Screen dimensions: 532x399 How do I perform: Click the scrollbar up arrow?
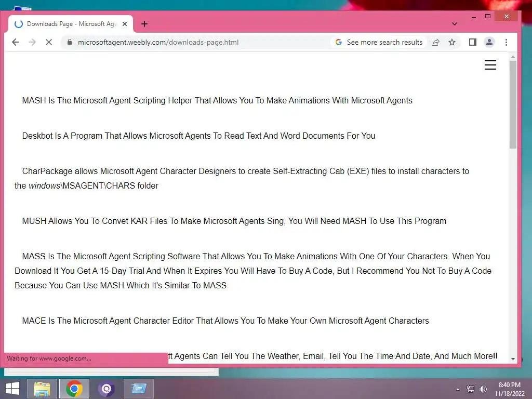[x=513, y=57]
